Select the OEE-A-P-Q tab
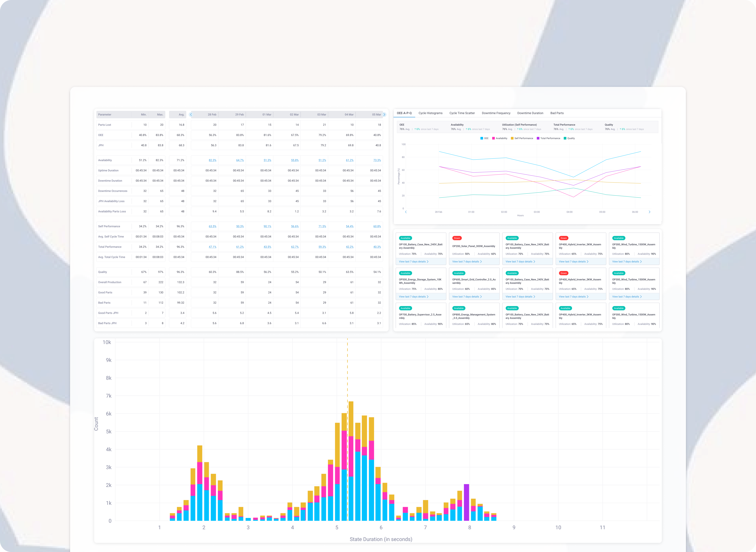This screenshot has height=552, width=756. (x=404, y=113)
